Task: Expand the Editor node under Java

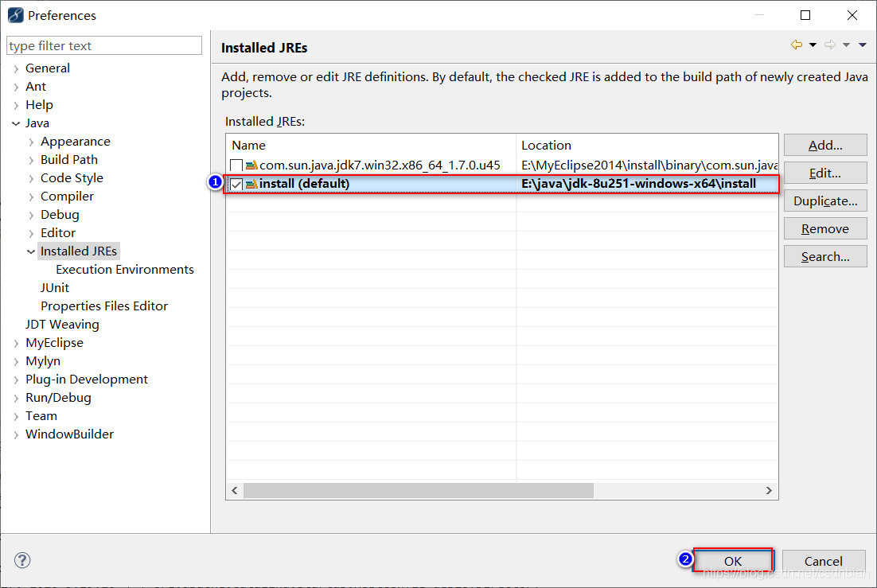Action: tap(31, 233)
